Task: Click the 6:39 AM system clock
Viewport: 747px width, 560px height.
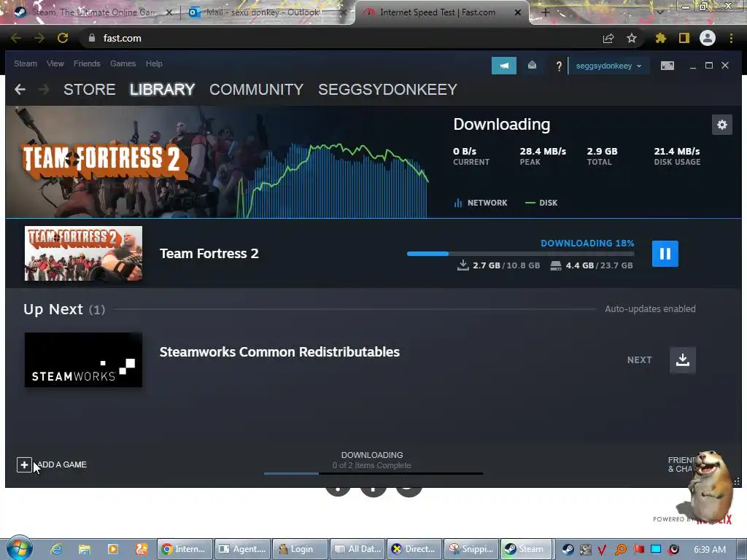Action: 710,549
